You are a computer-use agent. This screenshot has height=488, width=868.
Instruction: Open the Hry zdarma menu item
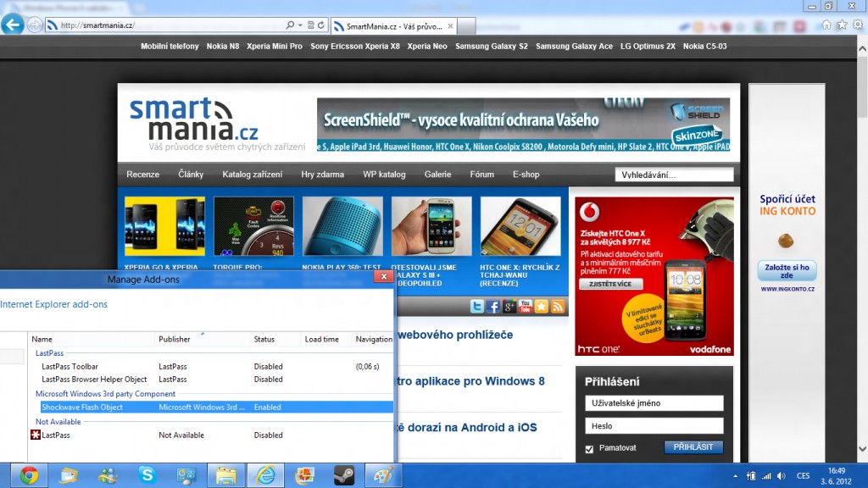pos(322,175)
